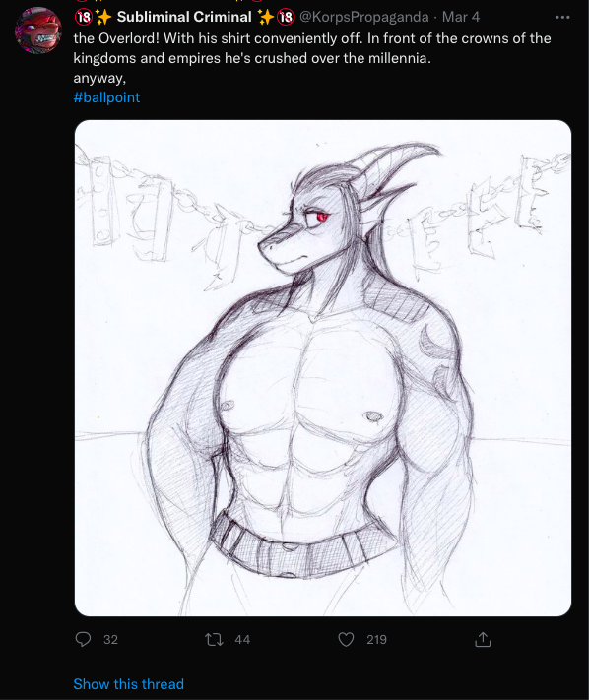
Task: Click Show this thread
Action: click(129, 684)
